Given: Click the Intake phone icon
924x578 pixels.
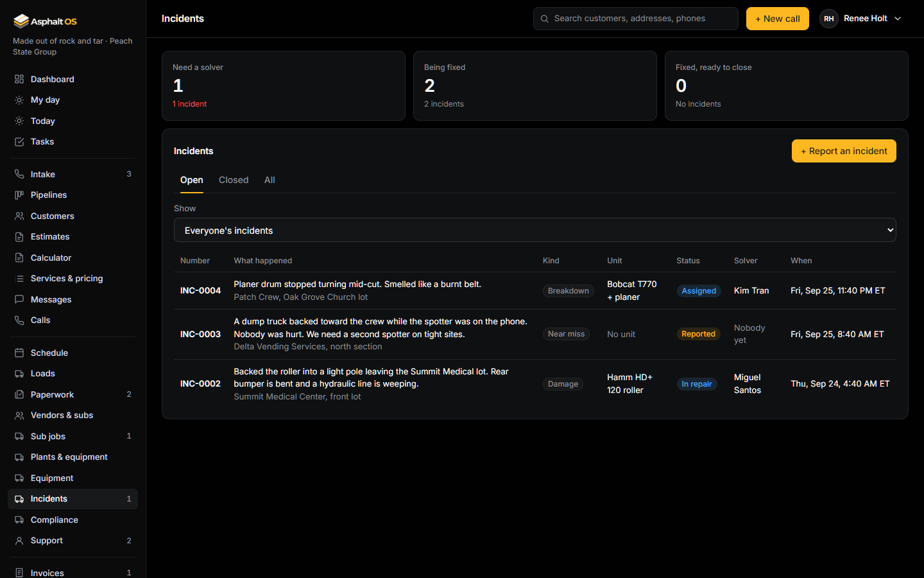Looking at the screenshot, I should coord(19,174).
